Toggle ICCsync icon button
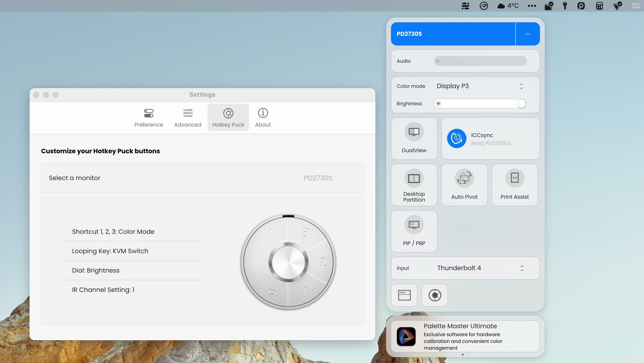Image resolution: width=644 pixels, height=363 pixels. pos(457,138)
